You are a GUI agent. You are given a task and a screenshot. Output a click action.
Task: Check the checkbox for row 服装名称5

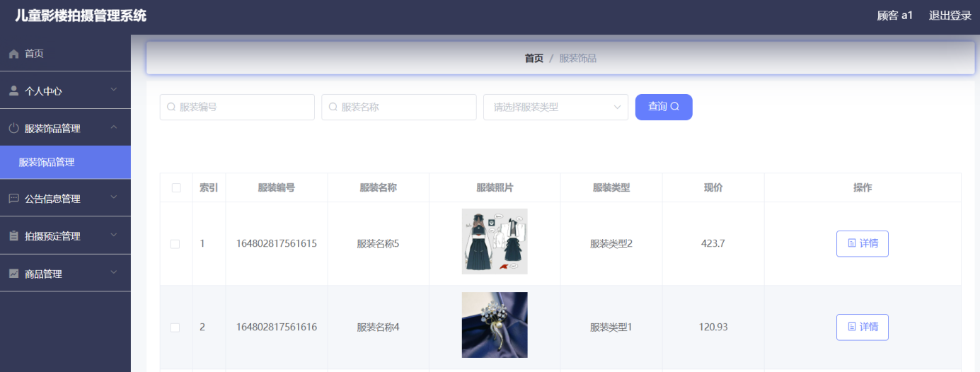click(175, 244)
